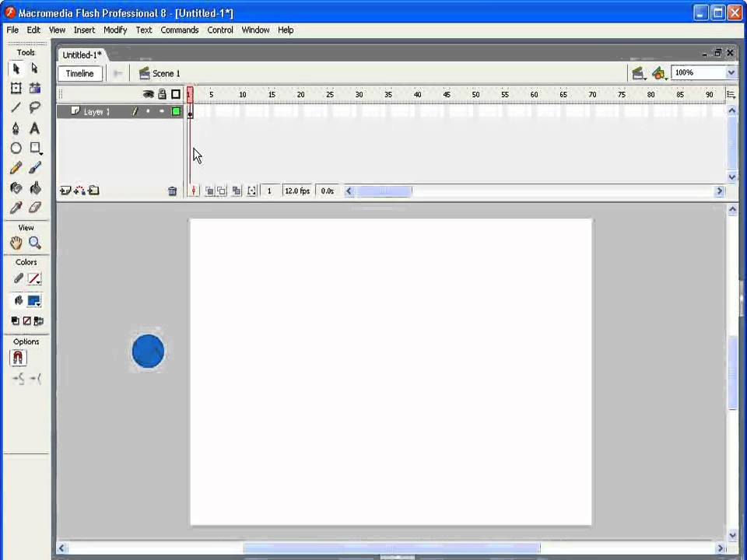This screenshot has width=747, height=560.
Task: Open the Commands menu
Action: pyautogui.click(x=180, y=30)
